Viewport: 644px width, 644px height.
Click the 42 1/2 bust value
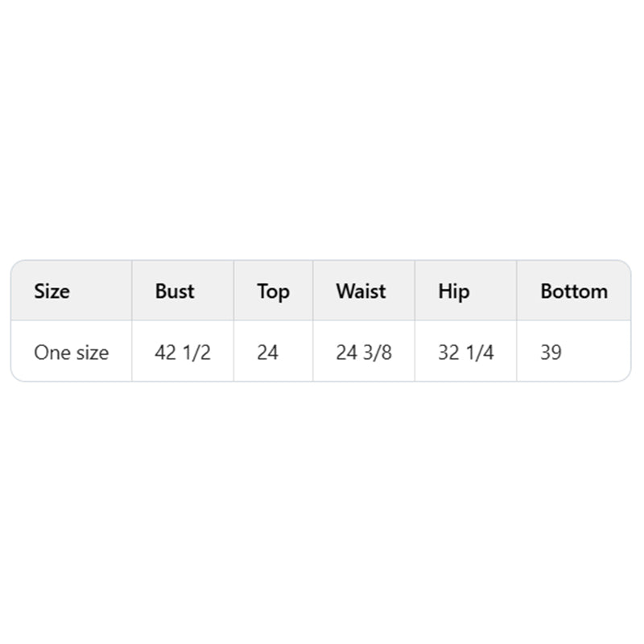pyautogui.click(x=183, y=352)
